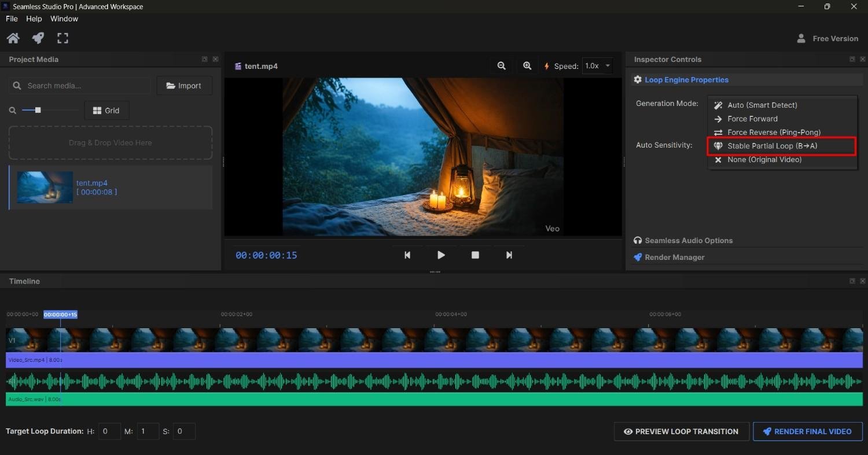Screen dimensions: 868x455
Task: Click RENDER FINAL VIDEO
Action: 807,431
